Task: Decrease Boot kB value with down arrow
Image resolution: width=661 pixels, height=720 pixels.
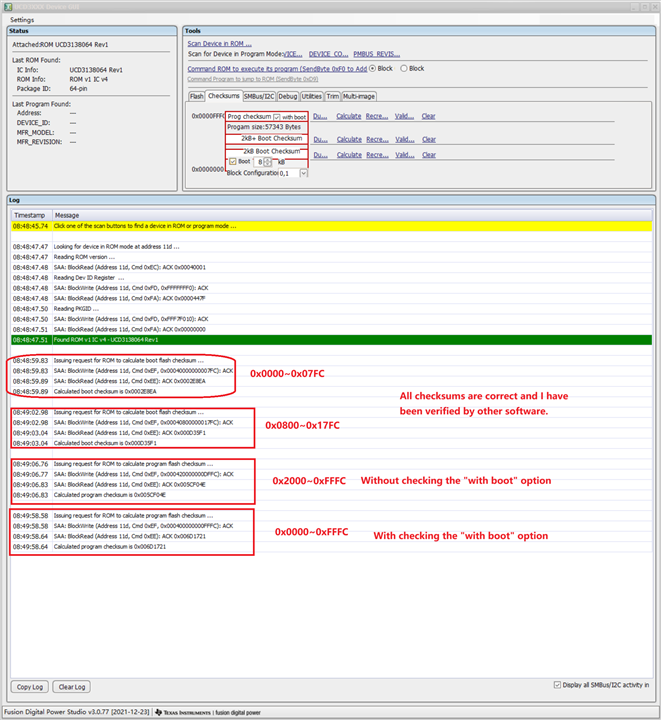Action: click(268, 164)
